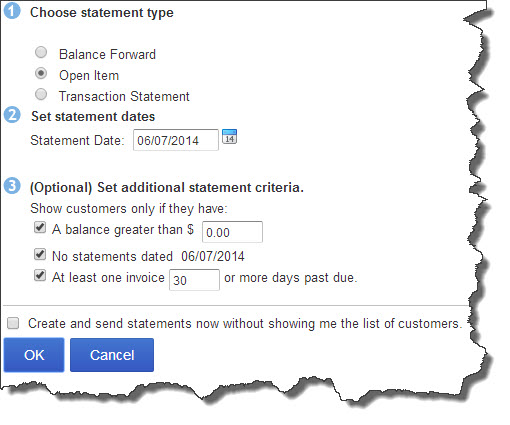510x425 pixels.
Task: Toggle the No statements dated checkbox
Action: point(40,255)
